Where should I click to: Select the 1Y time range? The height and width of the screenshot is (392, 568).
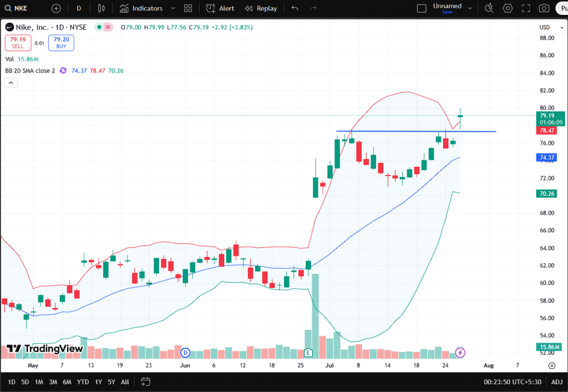pos(99,382)
